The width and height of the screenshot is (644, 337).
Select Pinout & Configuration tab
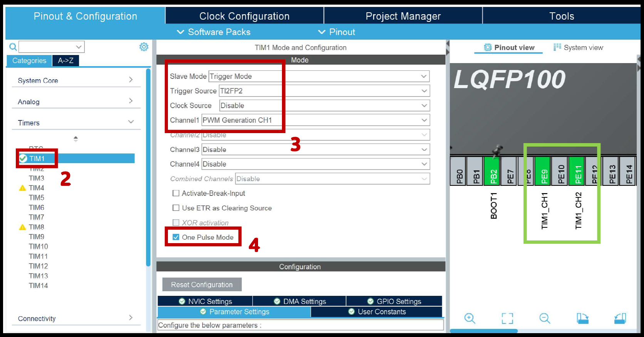tap(85, 16)
